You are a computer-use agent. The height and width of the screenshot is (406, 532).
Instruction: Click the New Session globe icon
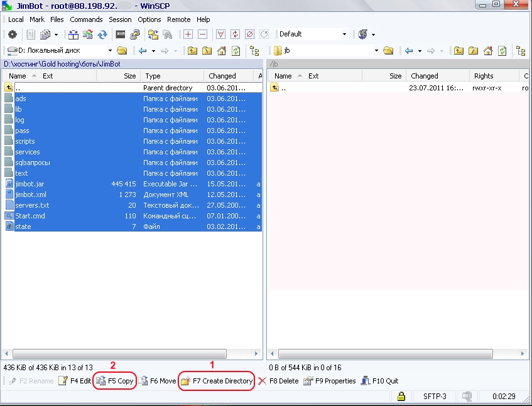pyautogui.click(x=362, y=35)
